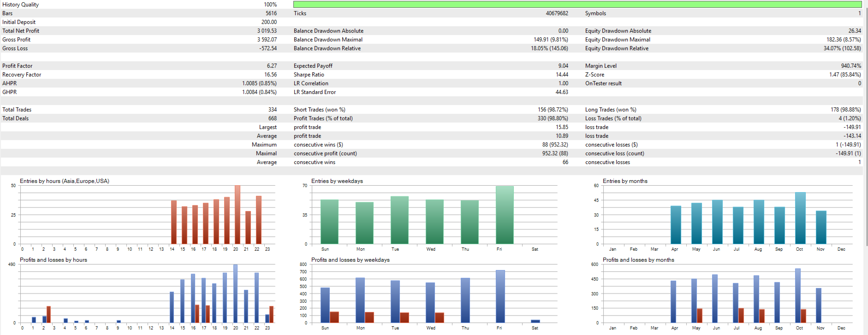Click the Thu profit bar in Profits and losses by weekdays
Image resolution: width=868 pixels, height=335 pixels.
[x=465, y=300]
